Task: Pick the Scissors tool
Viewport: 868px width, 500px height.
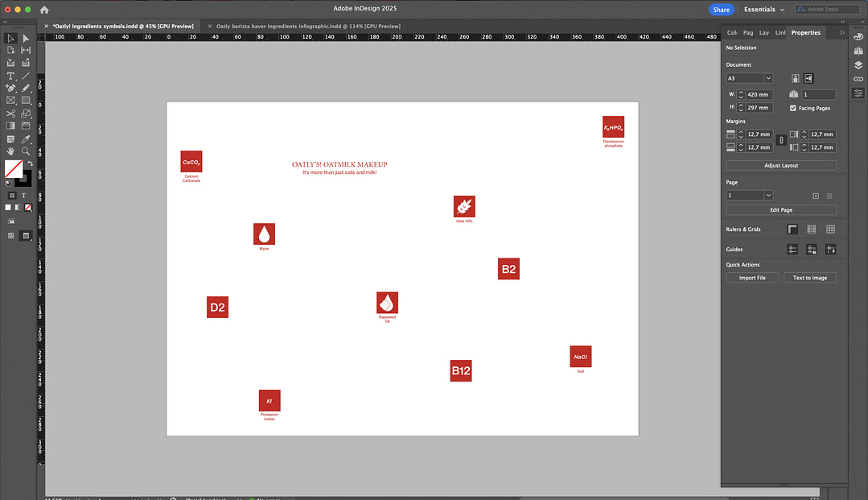Action: pos(11,114)
